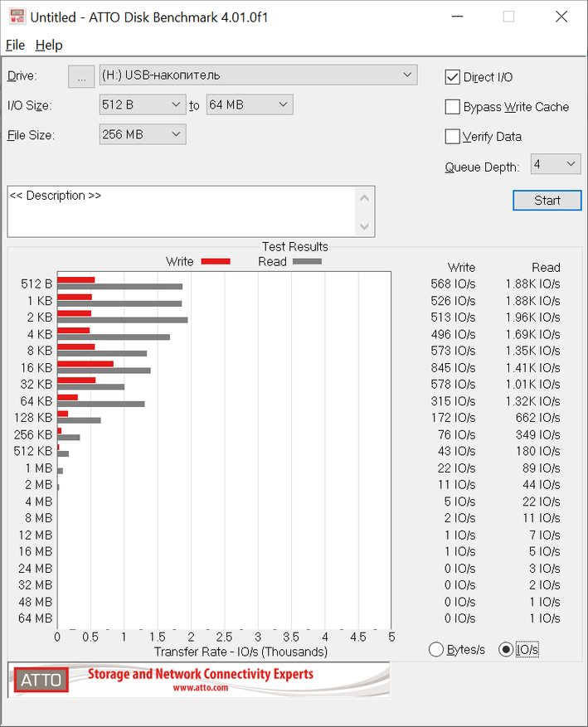Open the minimum I/O size 512 B dropdown
588x727 pixels.
[x=176, y=105]
